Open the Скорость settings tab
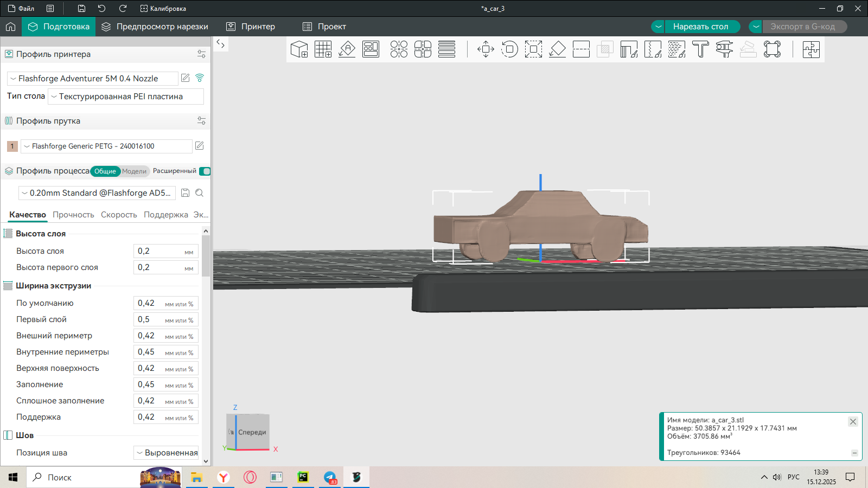This screenshot has height=488, width=868. click(119, 215)
